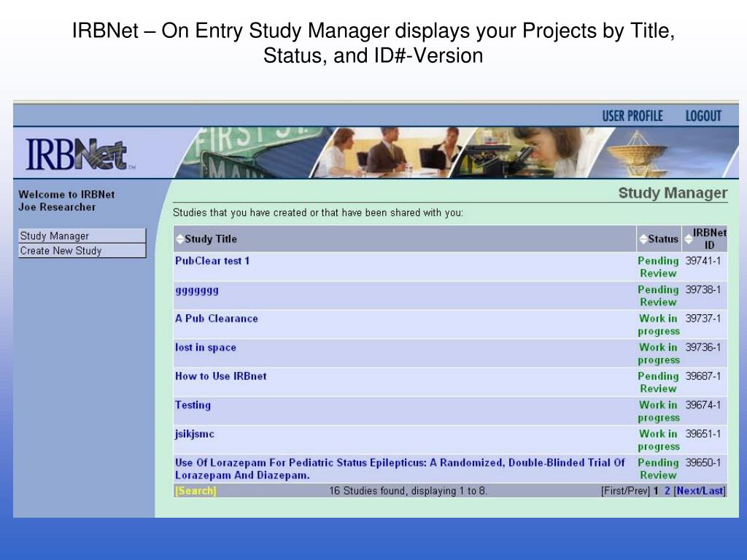Go to page 2 of studies
The image size is (747, 560).
point(667,491)
